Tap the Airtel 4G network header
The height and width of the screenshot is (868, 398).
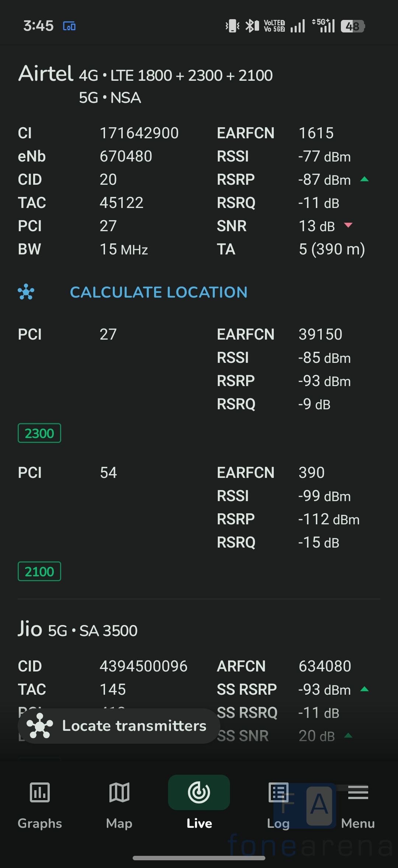click(146, 74)
